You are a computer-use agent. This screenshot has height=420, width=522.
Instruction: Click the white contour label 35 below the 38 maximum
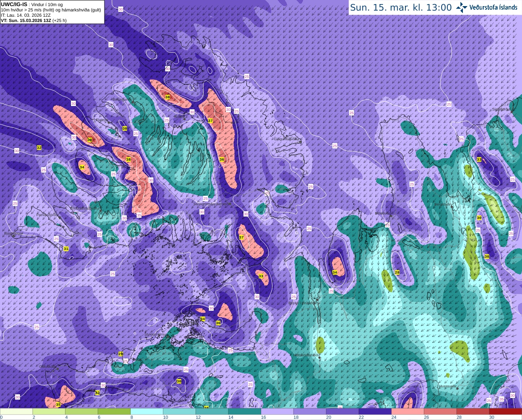tap(139, 215)
